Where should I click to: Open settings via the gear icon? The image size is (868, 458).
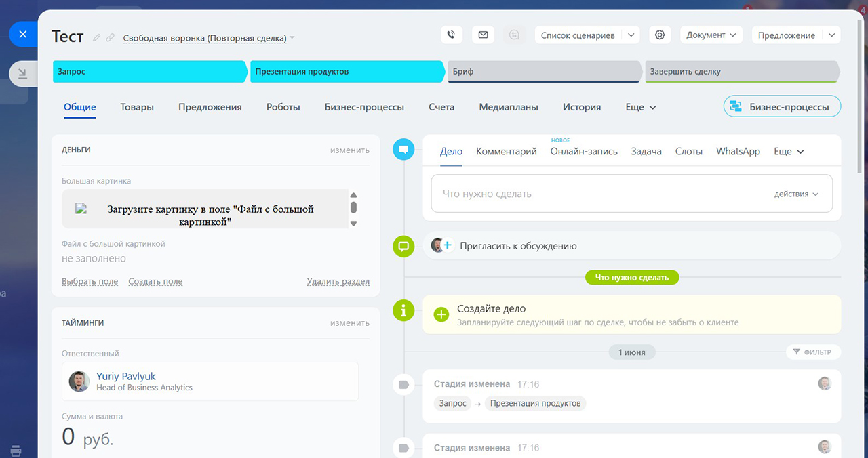660,35
